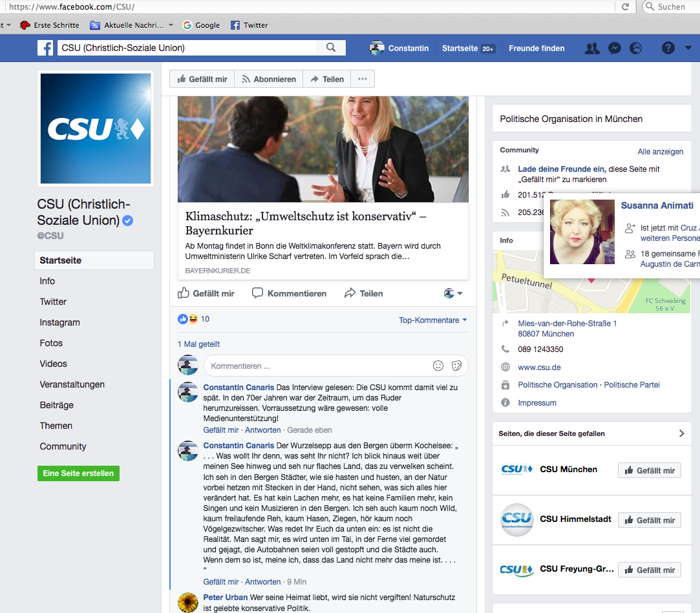Open Messenger messages icon
Image resolution: width=700 pixels, height=613 pixels.
click(x=614, y=48)
